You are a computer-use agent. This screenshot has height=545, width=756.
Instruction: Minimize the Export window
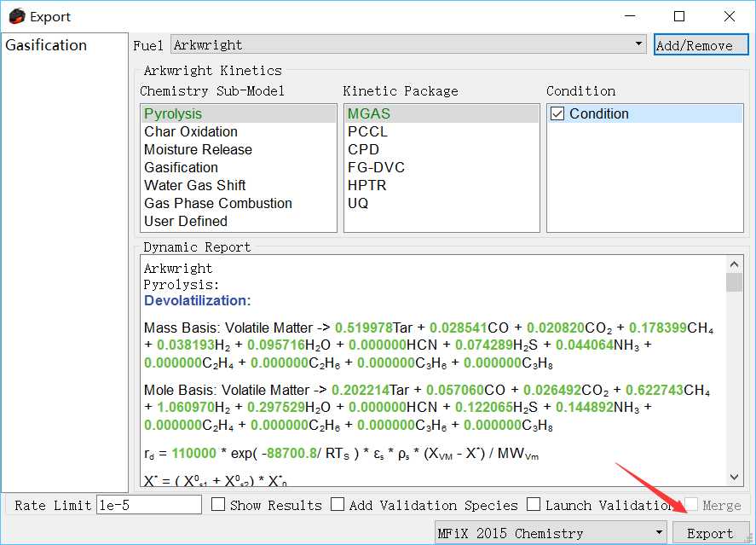(x=630, y=16)
